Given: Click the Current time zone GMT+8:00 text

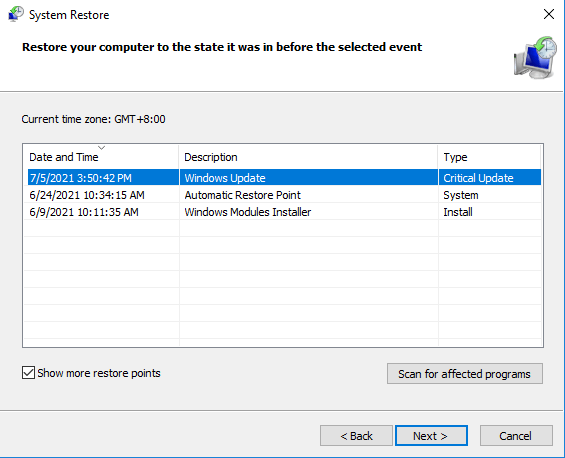Looking at the screenshot, I should (x=93, y=119).
